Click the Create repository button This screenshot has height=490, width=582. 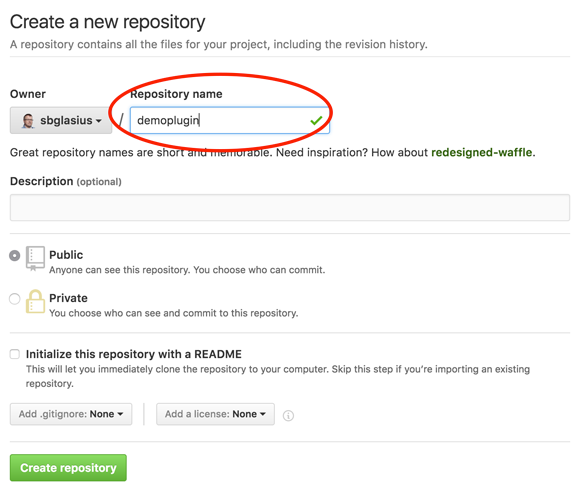point(68,468)
